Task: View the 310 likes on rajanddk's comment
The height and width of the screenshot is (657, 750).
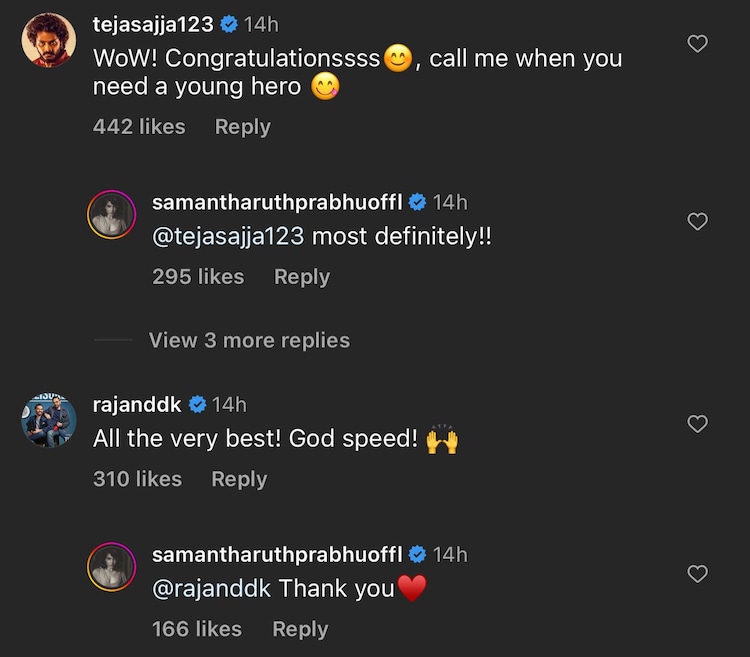Action: pos(137,479)
